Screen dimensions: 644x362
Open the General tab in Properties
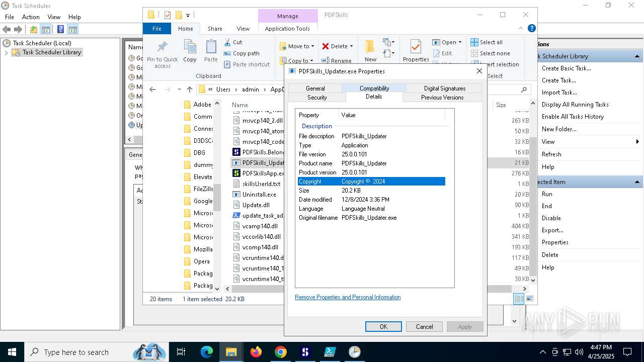pyautogui.click(x=315, y=88)
